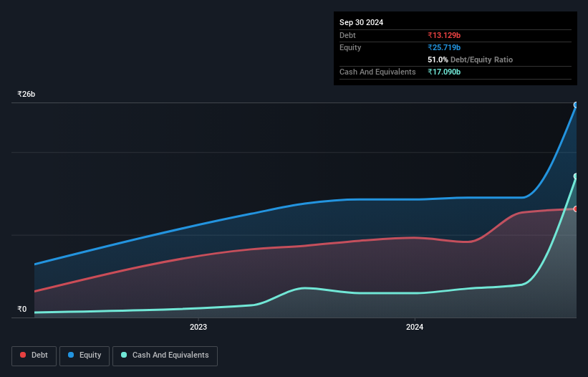588x377 pixels.
Task: Click the Equity data point marker at Sep 2024
Action: pyautogui.click(x=577, y=105)
